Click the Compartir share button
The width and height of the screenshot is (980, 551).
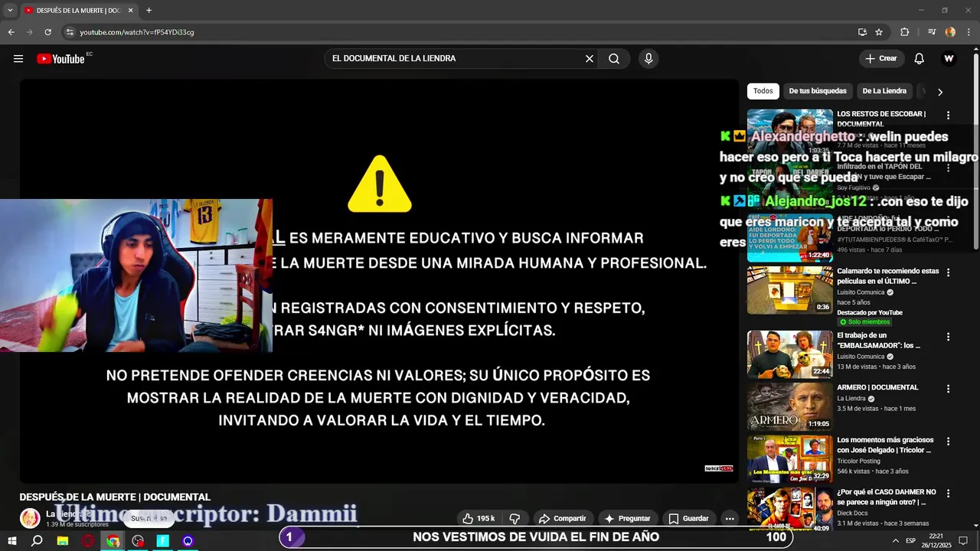[x=562, y=518]
